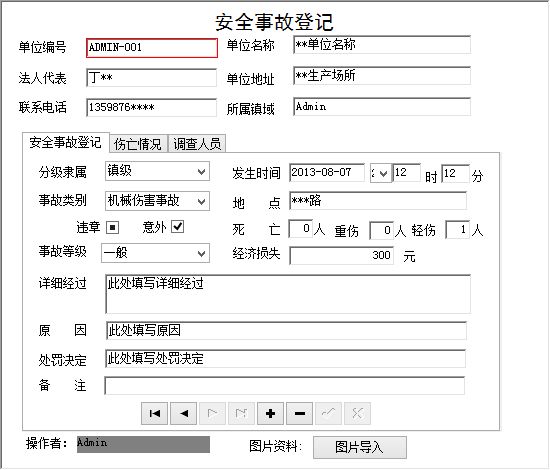Add a new record with the plus button

270,414
